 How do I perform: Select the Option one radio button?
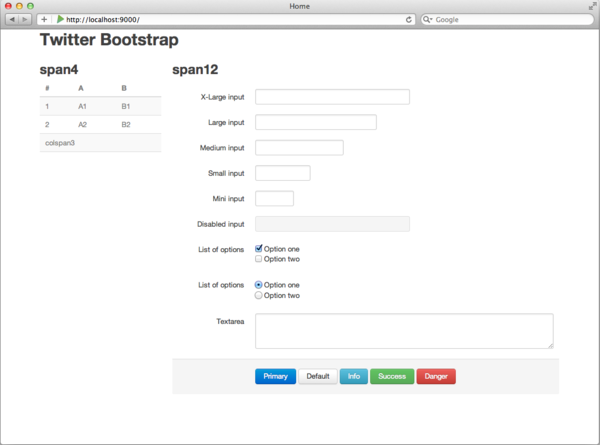pos(259,285)
